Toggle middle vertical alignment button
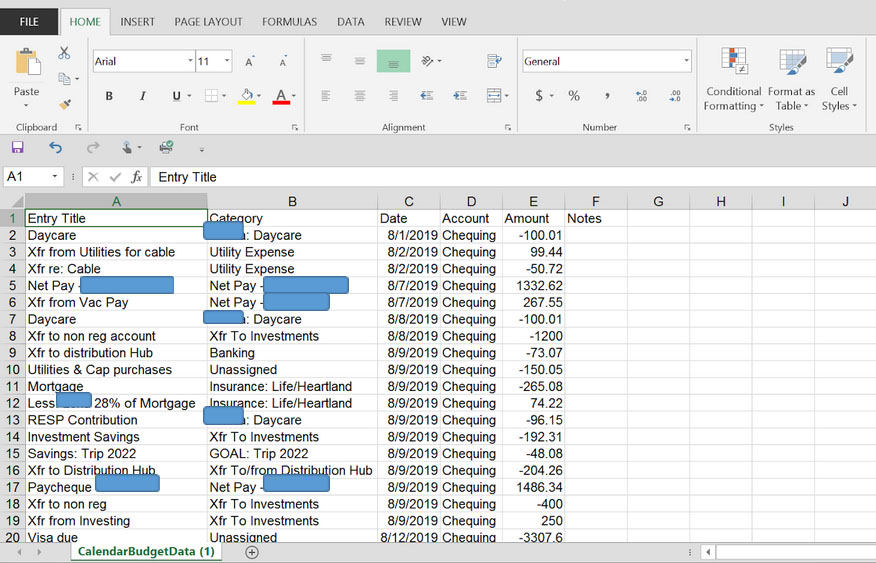876x563 pixels. point(360,61)
